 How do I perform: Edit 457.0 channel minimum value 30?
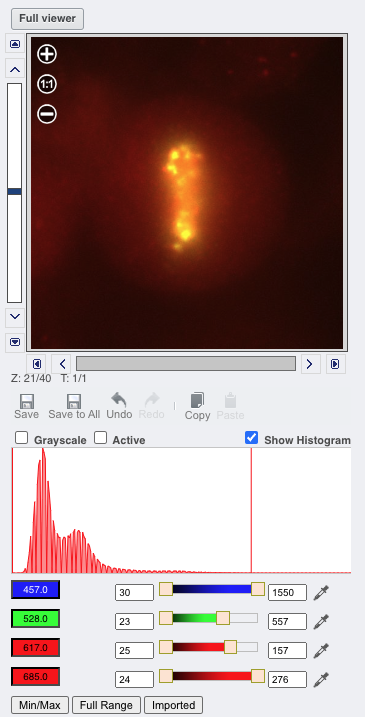134,593
